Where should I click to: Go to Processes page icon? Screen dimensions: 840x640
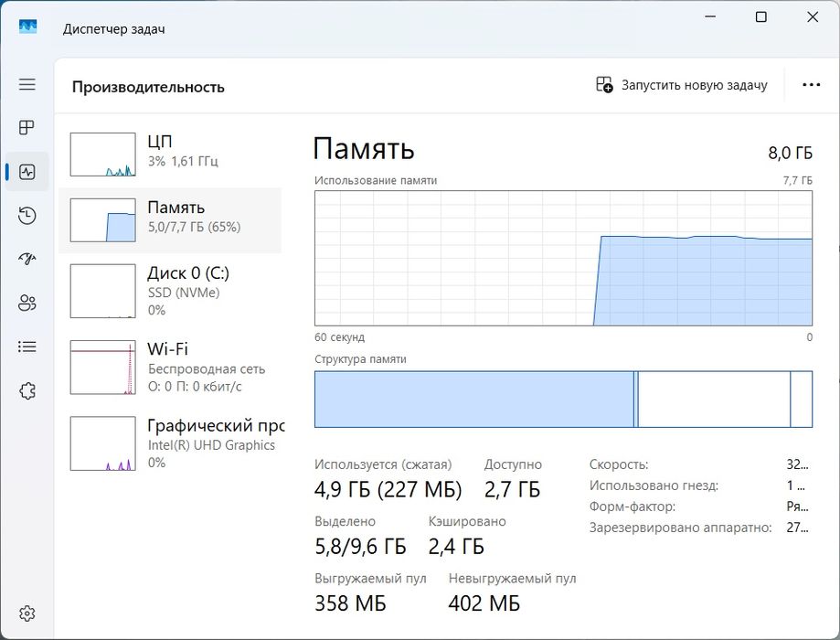pos(27,128)
